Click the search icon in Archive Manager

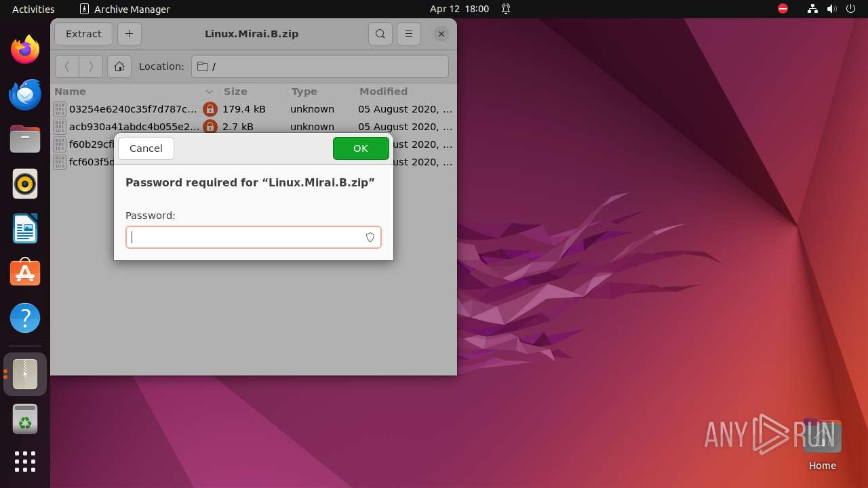380,34
